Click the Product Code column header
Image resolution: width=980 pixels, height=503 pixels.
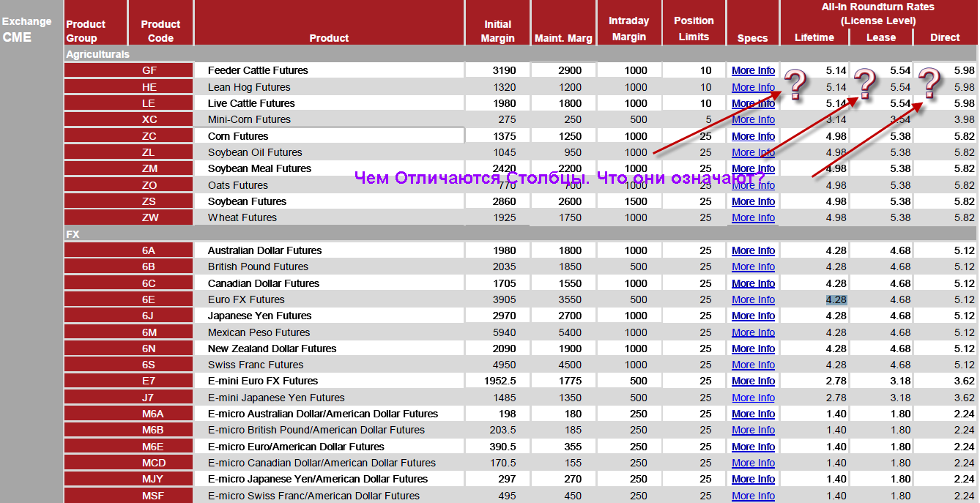[x=160, y=31]
